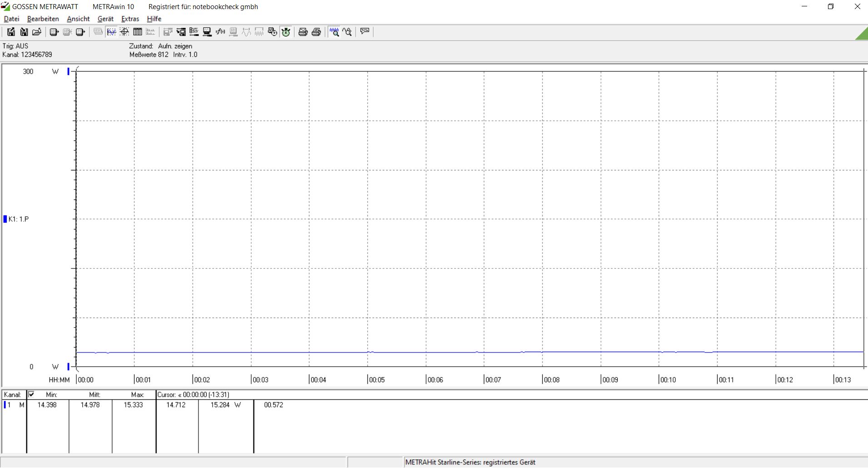This screenshot has width=868, height=468.
Task: Click the computer monitor toolbar icon
Action: pos(207,32)
